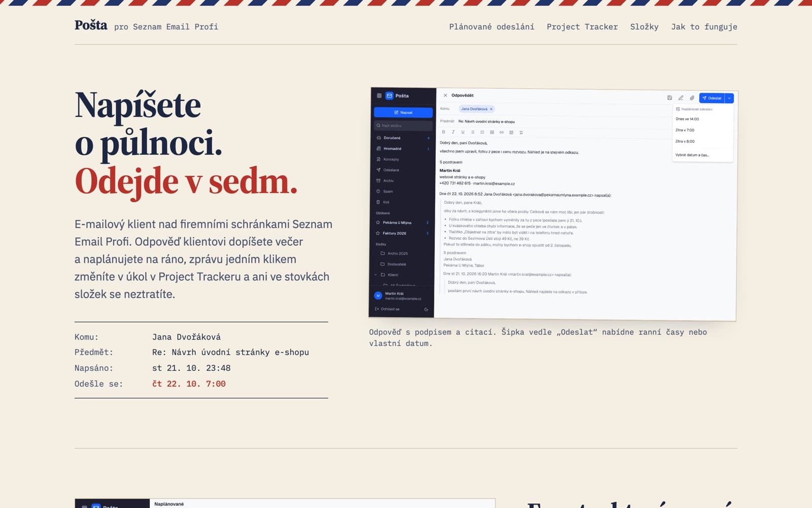This screenshot has width=812, height=508.
Task: Go to Složky in top navigation
Action: pyautogui.click(x=644, y=26)
